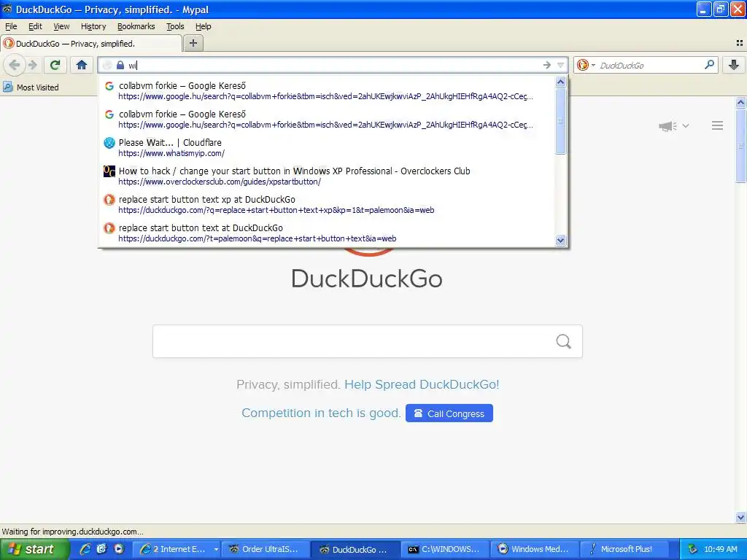Launch Internet Explorer from Quick Launch
This screenshot has height=560, width=747.
pos(85,549)
